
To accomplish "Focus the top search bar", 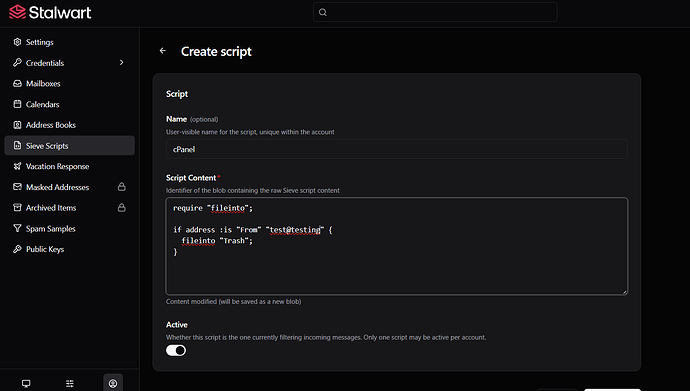I will [435, 12].
